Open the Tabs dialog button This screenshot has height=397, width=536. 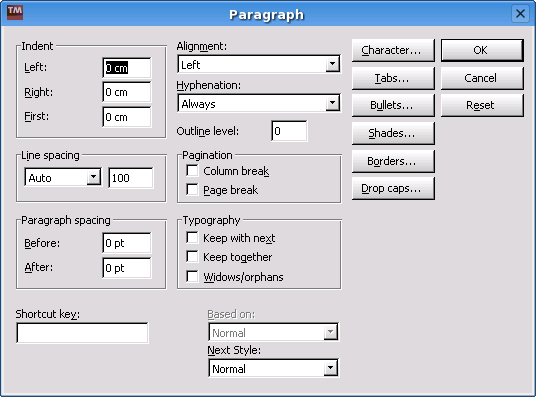(393, 78)
